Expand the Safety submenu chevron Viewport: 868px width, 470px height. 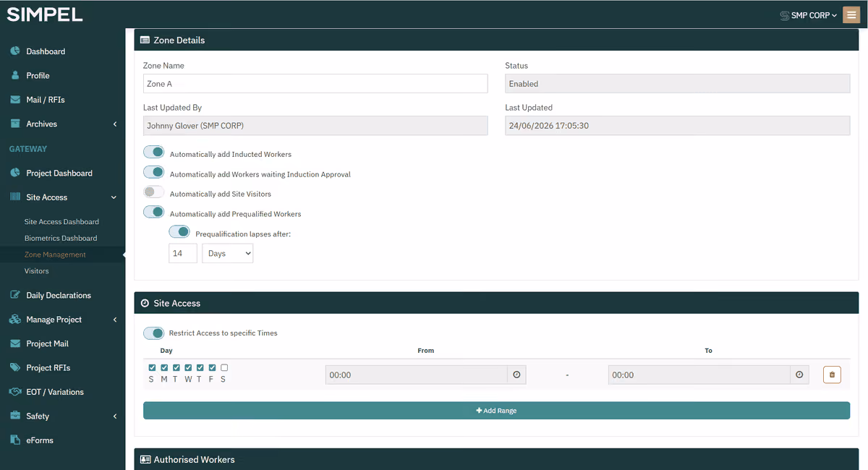pyautogui.click(x=115, y=416)
